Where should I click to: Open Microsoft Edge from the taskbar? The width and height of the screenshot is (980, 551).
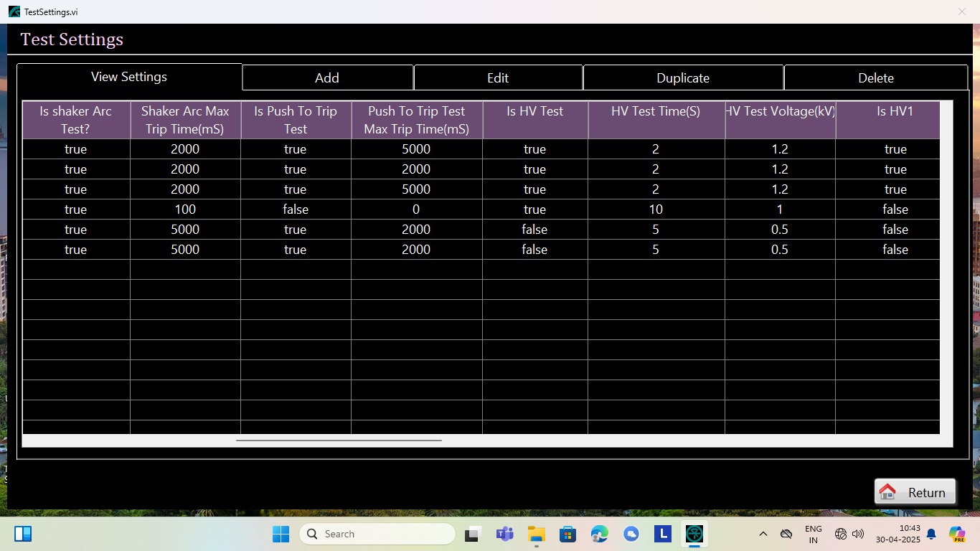coord(599,534)
